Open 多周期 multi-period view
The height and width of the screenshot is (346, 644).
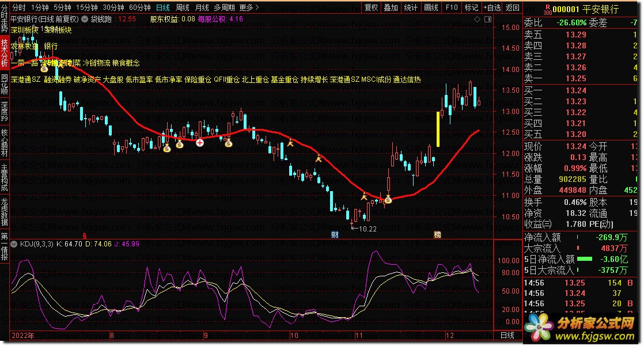click(x=224, y=7)
